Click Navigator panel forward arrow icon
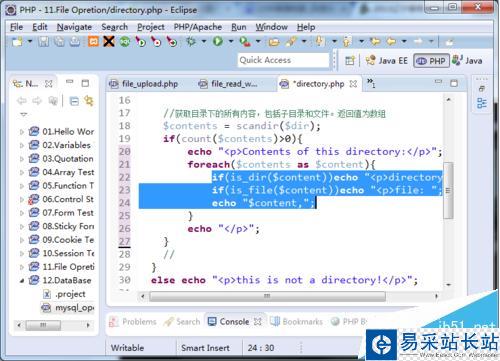The height and width of the screenshot is (361, 500). pyautogui.click(x=37, y=100)
